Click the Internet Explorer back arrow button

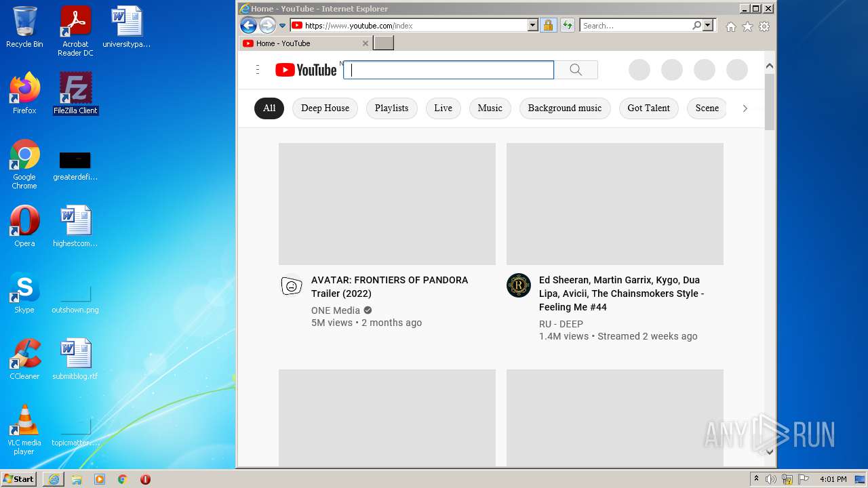(x=248, y=26)
